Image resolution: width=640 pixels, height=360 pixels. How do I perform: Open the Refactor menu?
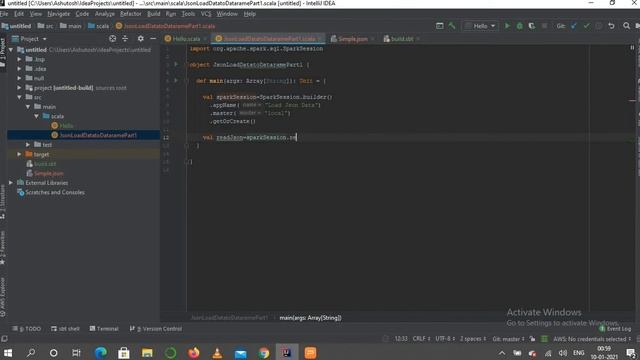pos(130,14)
